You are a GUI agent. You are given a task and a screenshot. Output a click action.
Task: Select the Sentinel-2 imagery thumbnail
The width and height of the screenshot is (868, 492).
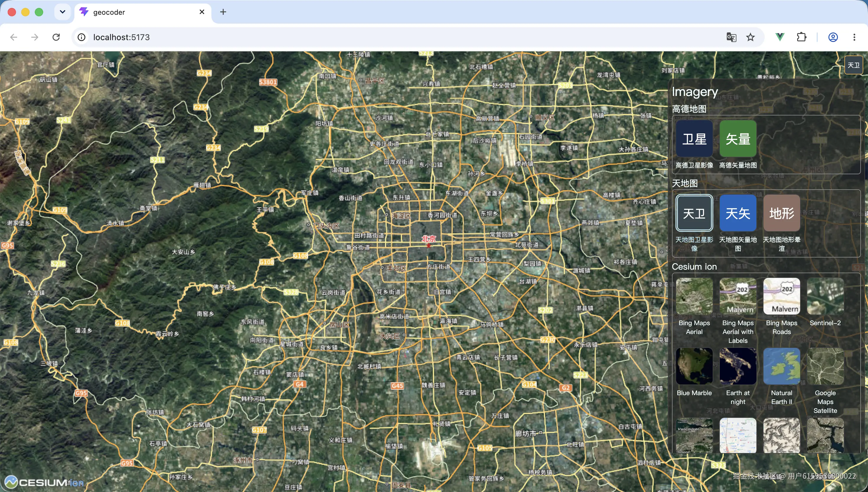pos(825,296)
